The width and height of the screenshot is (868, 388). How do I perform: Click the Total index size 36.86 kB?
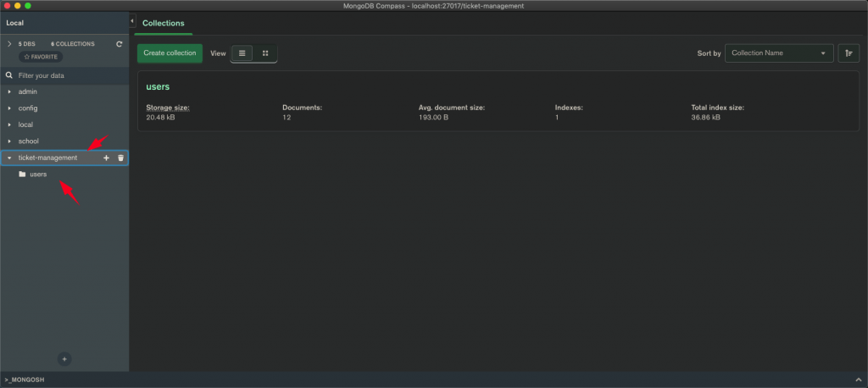point(706,118)
